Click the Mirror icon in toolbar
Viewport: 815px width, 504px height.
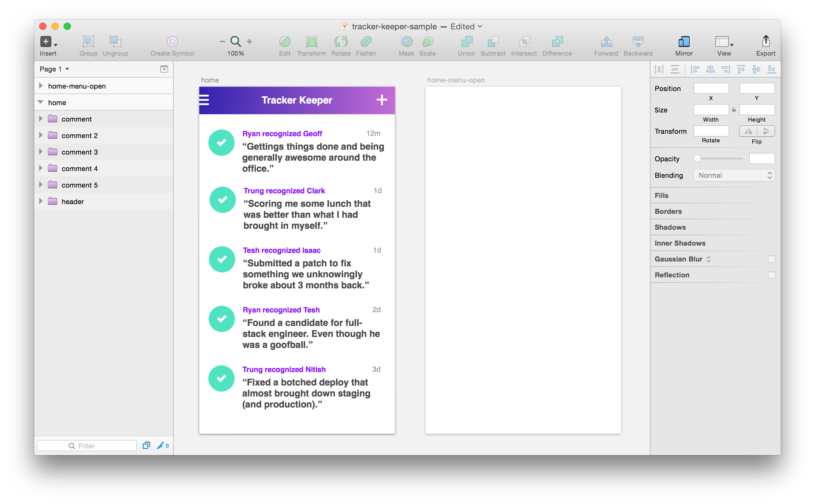(x=684, y=42)
